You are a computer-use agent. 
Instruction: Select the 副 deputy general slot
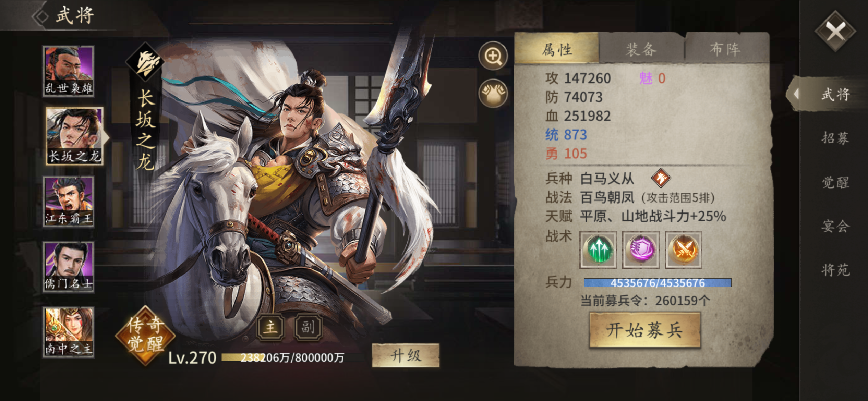coord(308,327)
